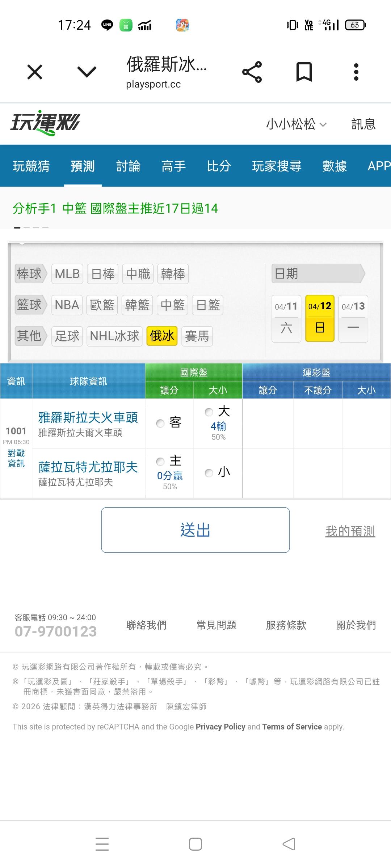This screenshot has height=868, width=391.
Task: Select the 歐籃 league
Action: pyautogui.click(x=102, y=305)
